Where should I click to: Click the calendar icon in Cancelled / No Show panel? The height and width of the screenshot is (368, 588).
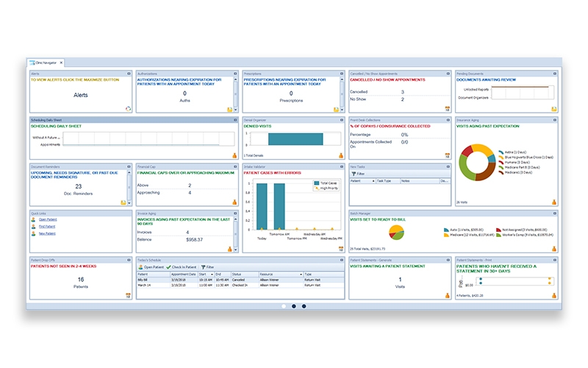pos(448,109)
